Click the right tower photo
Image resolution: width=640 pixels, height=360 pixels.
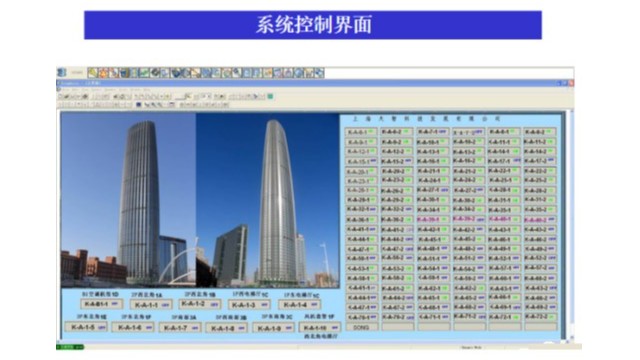267,200
